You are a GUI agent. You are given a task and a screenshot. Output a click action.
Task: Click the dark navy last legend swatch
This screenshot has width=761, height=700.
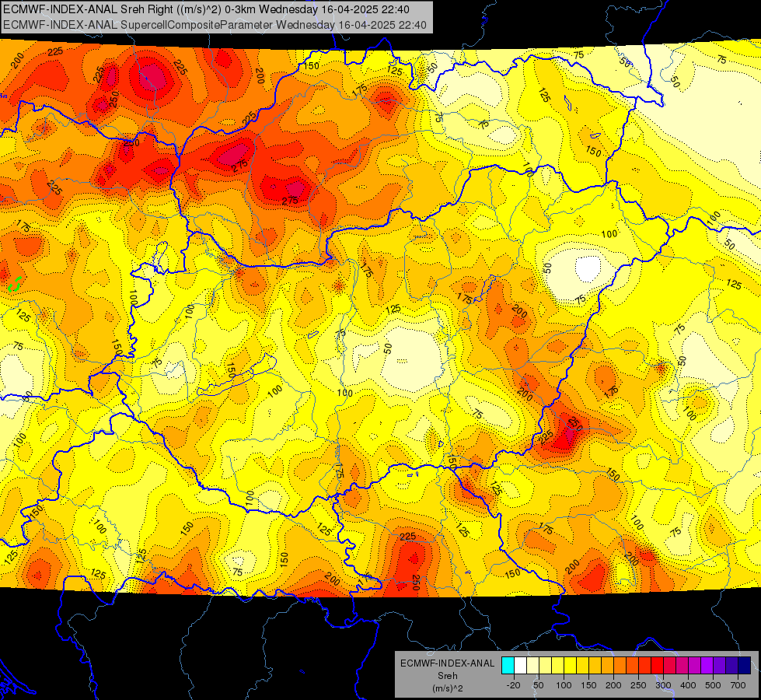(x=745, y=666)
